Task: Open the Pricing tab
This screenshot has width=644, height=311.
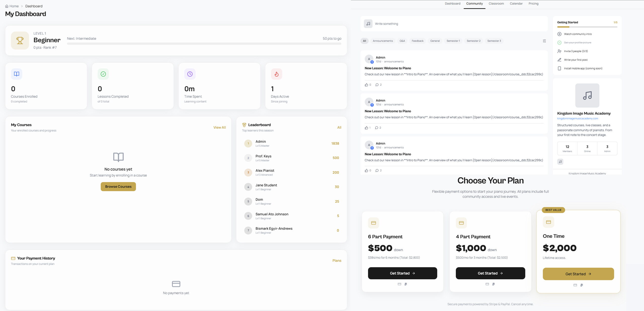Action: [x=533, y=4]
